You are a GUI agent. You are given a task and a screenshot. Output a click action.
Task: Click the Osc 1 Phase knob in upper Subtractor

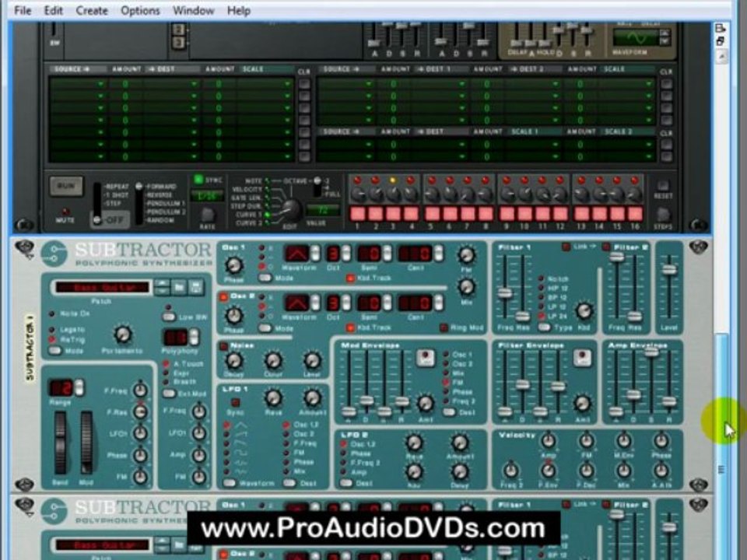pos(233,264)
